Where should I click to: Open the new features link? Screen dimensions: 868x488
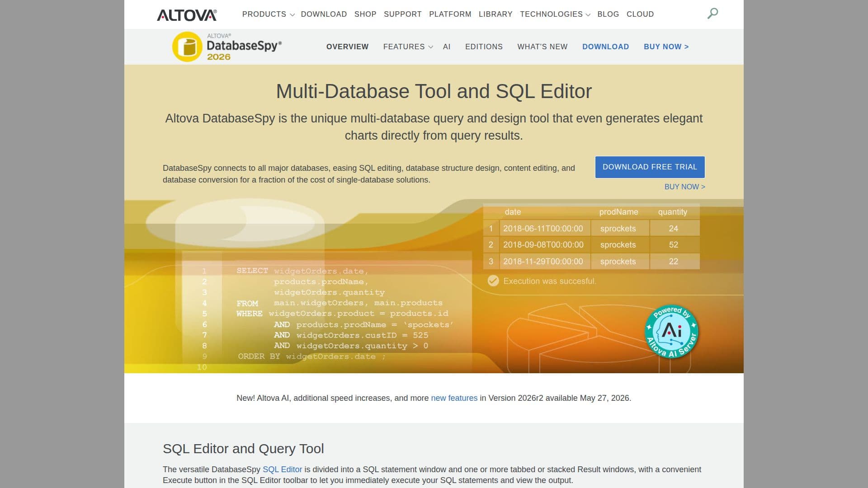tap(454, 398)
